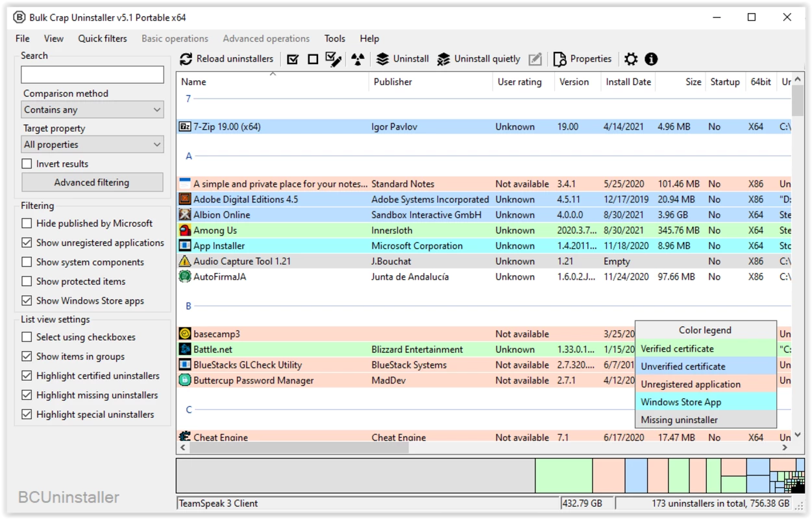This screenshot has width=812, height=519.
Task: Toggle Highlight certified uninstallers
Action: pos(27,376)
